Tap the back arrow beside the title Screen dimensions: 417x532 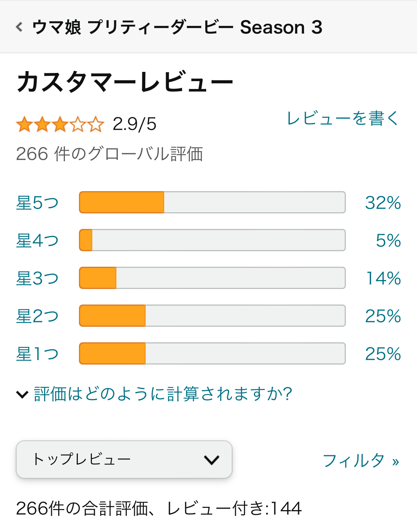point(19,27)
